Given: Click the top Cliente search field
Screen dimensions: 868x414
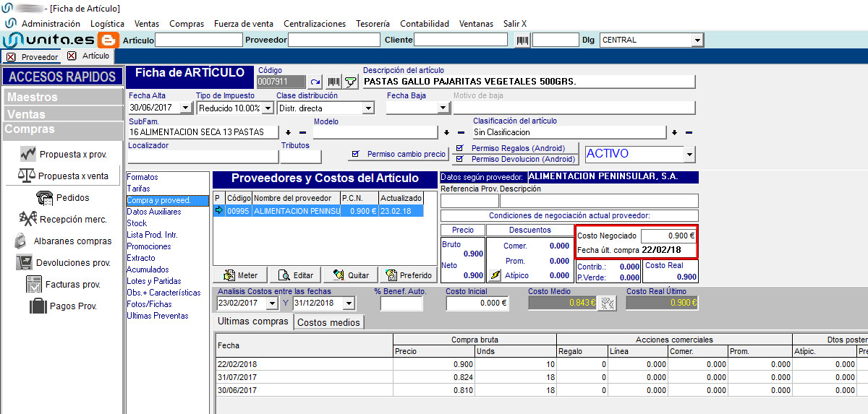Looking at the screenshot, I should click(x=461, y=40).
